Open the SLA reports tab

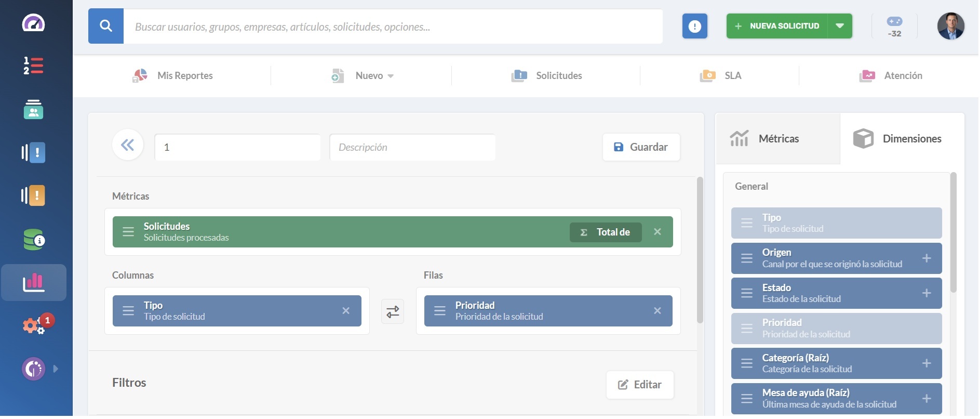(x=720, y=76)
